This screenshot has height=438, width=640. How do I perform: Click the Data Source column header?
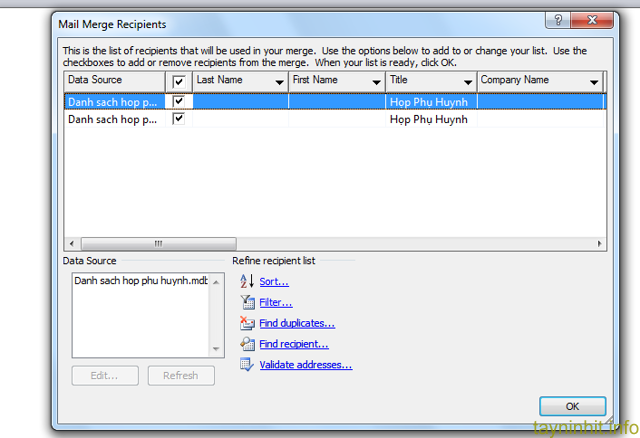point(110,80)
